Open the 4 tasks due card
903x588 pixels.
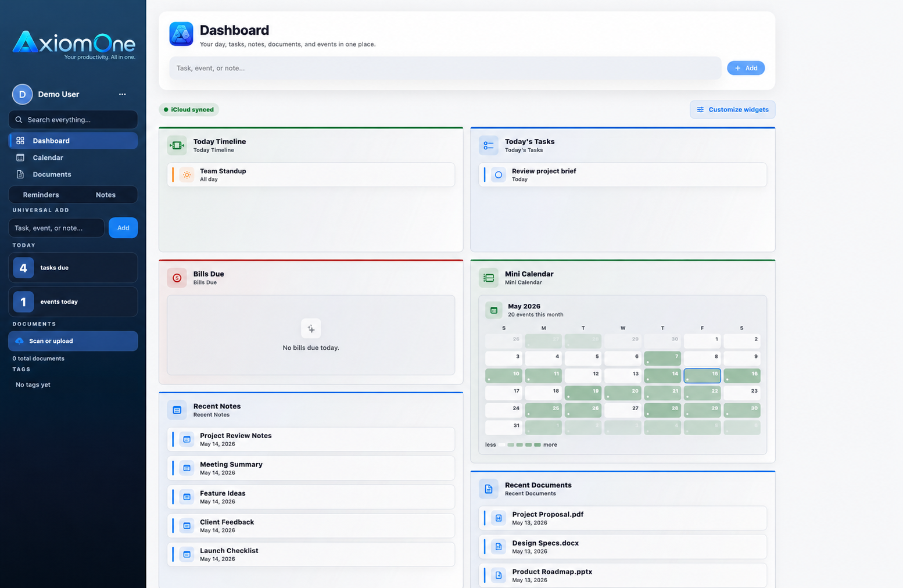(73, 268)
